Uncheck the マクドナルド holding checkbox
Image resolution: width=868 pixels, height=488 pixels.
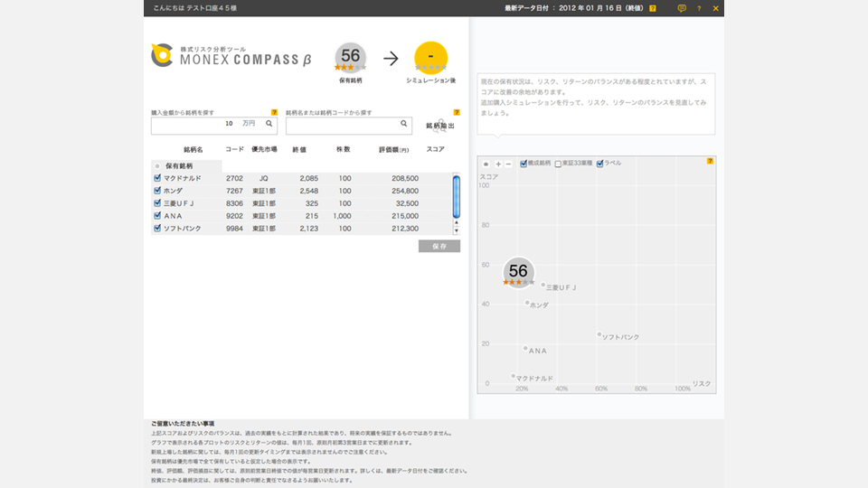point(157,178)
